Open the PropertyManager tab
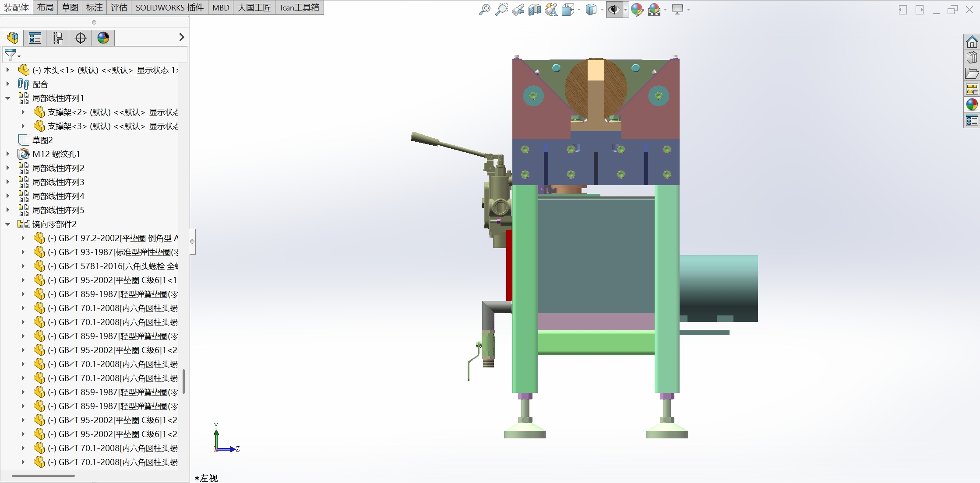 [x=35, y=38]
